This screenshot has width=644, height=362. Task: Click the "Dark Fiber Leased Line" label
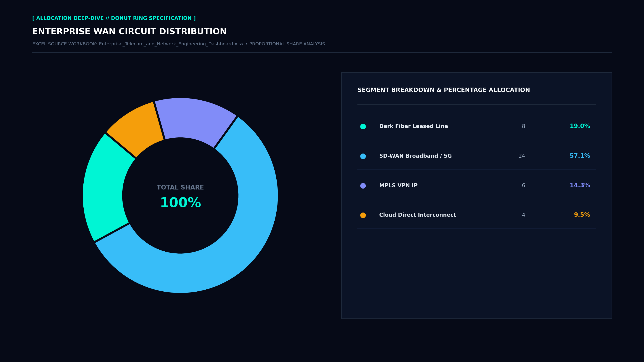413,126
